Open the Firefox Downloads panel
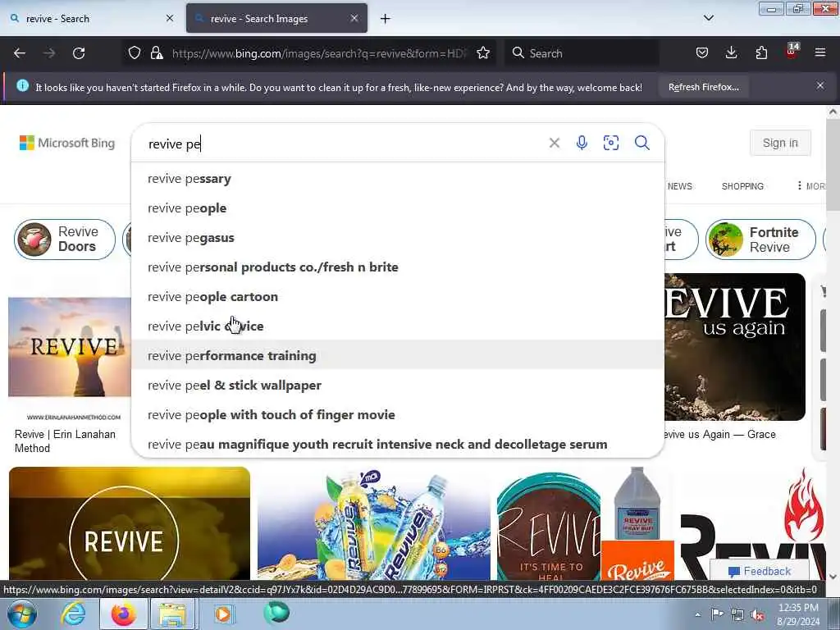The image size is (840, 630). [731, 52]
